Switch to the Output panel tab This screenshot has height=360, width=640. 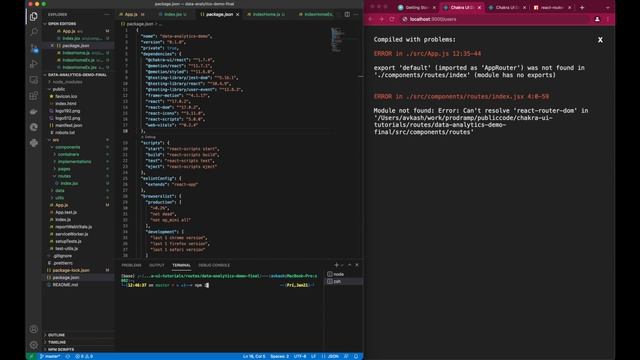[x=156, y=265]
